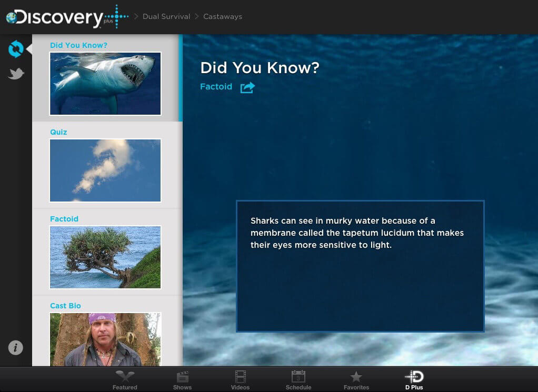Click the blue sync refresh icon in sidebar

(16, 49)
